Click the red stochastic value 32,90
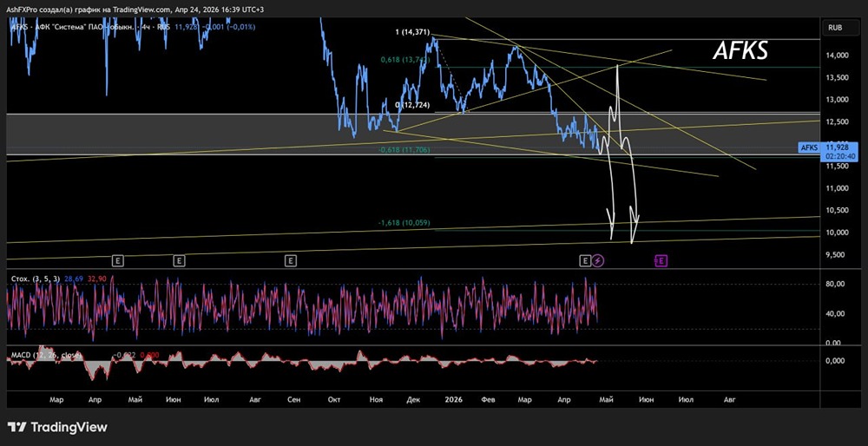The height and width of the screenshot is (446, 868). [x=97, y=279]
